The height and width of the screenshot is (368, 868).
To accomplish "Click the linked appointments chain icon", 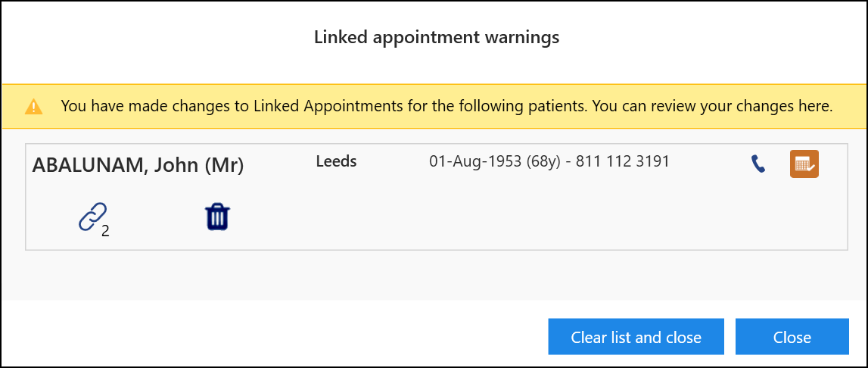I will 92,217.
